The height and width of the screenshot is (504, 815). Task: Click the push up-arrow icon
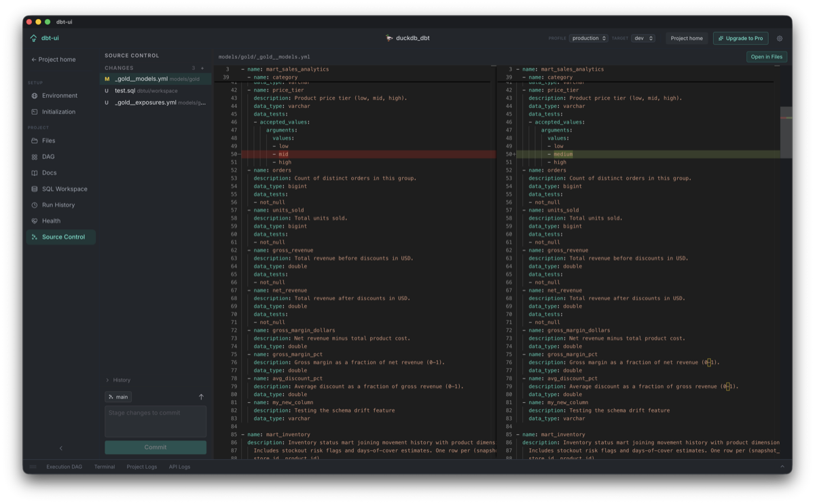click(x=201, y=397)
